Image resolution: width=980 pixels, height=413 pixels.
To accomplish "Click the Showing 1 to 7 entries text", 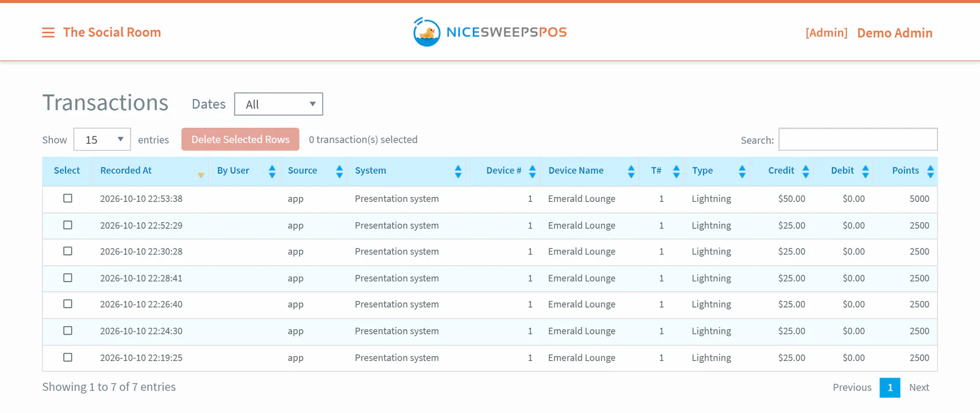I will tap(109, 387).
